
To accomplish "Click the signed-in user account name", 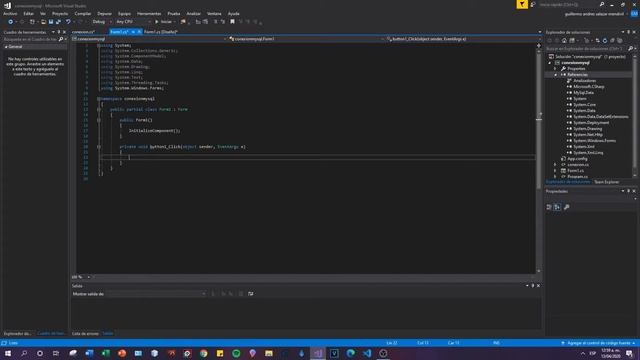I will pyautogui.click(x=594, y=14).
